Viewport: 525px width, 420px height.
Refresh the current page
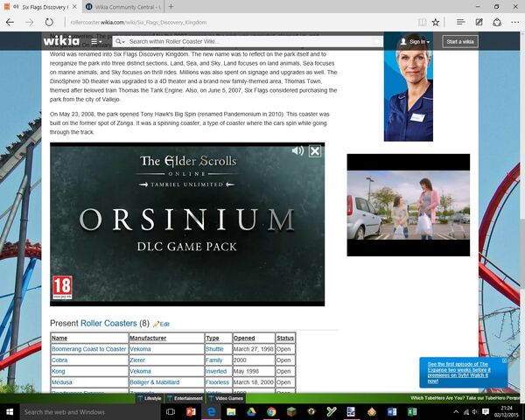tap(49, 23)
